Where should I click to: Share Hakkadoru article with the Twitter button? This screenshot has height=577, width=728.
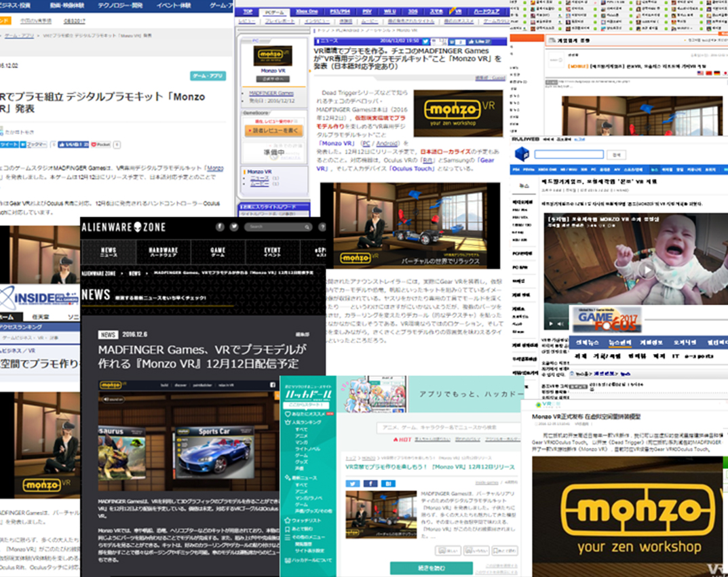[352, 483]
